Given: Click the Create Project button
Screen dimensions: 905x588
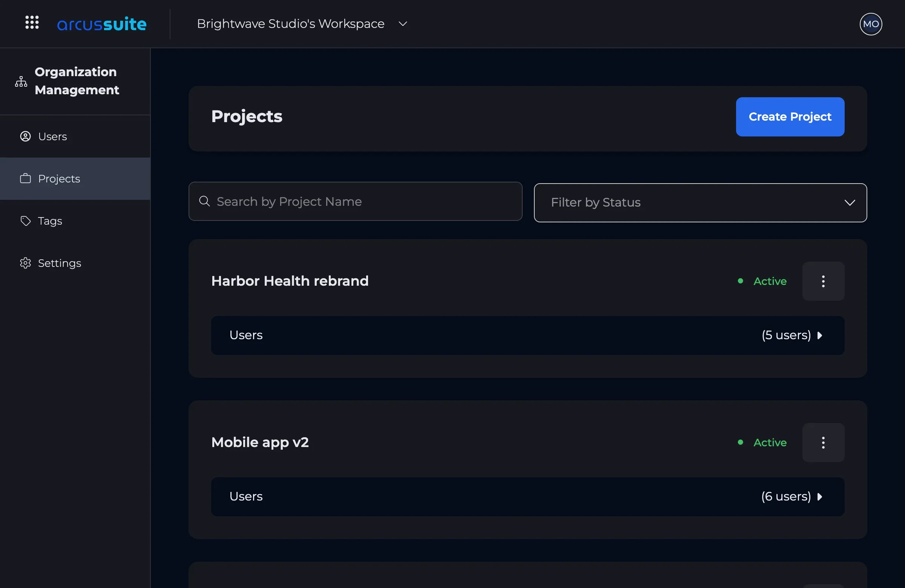Looking at the screenshot, I should 790,117.
